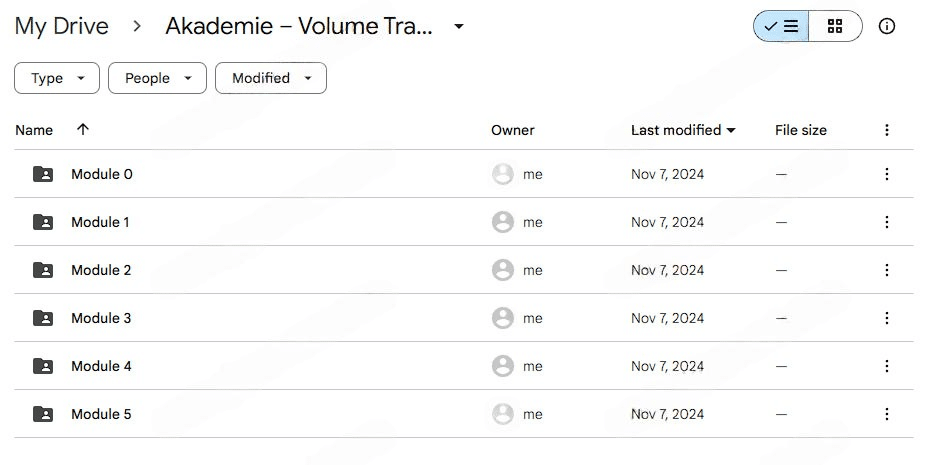
Task: Select the Module 5 row
Action: (x=300, y=414)
